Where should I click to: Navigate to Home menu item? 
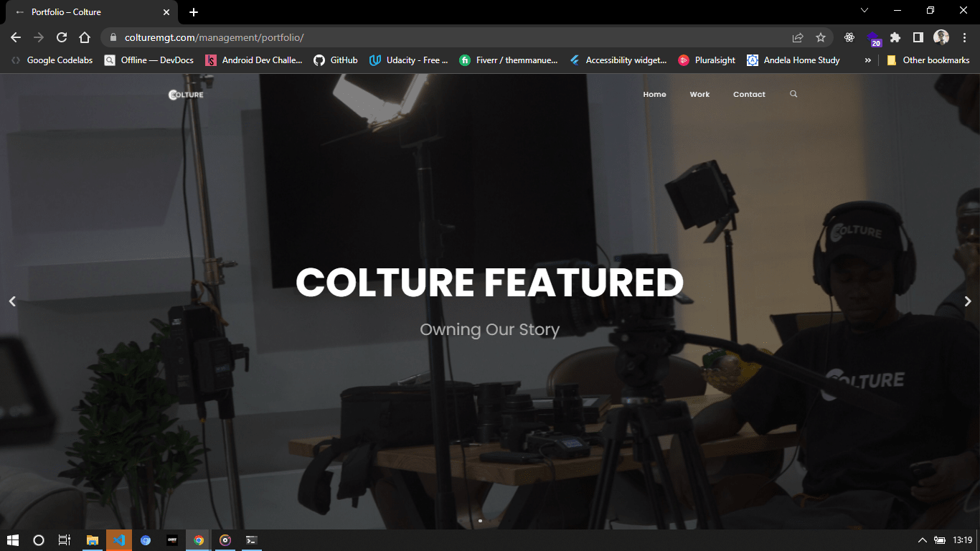tap(654, 94)
